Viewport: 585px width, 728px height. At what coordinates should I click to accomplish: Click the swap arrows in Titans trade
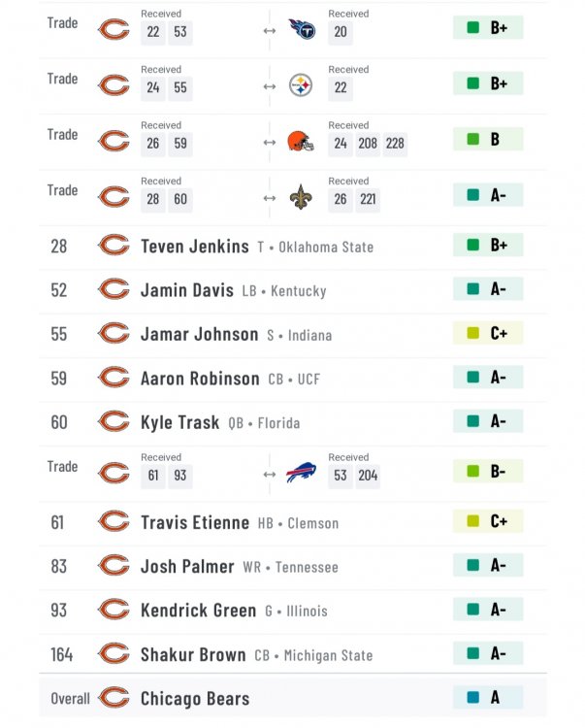(x=270, y=31)
